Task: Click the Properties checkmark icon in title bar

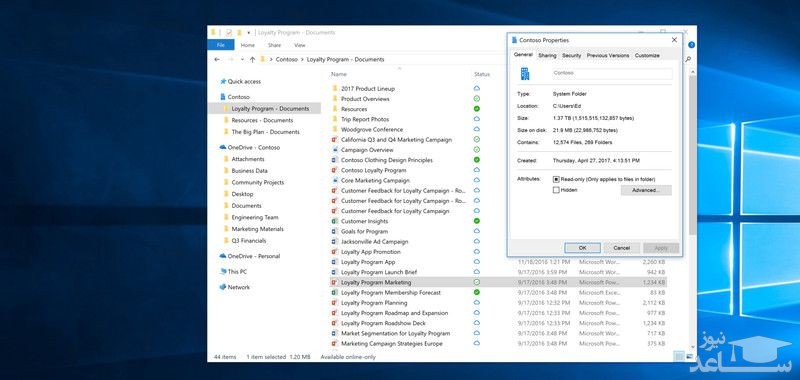Action: click(x=229, y=33)
